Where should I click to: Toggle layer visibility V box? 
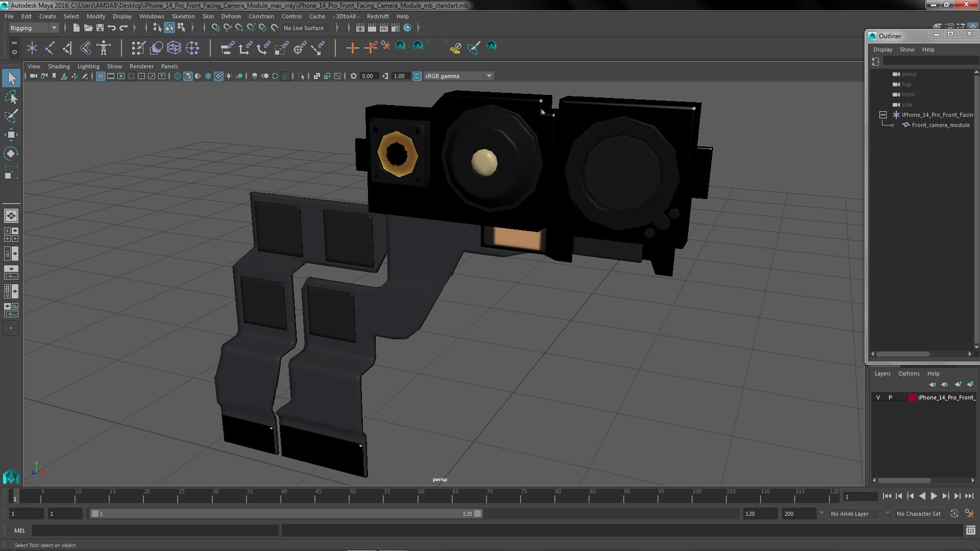878,397
